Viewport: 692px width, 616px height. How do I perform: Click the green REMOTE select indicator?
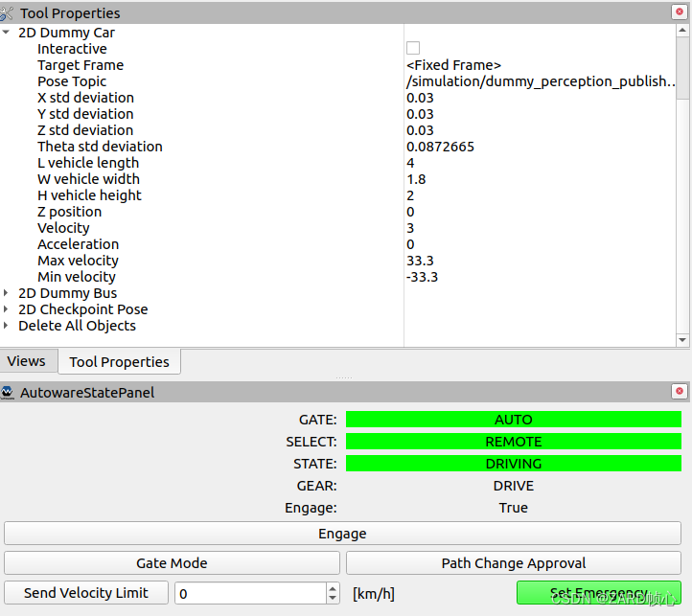(x=514, y=442)
